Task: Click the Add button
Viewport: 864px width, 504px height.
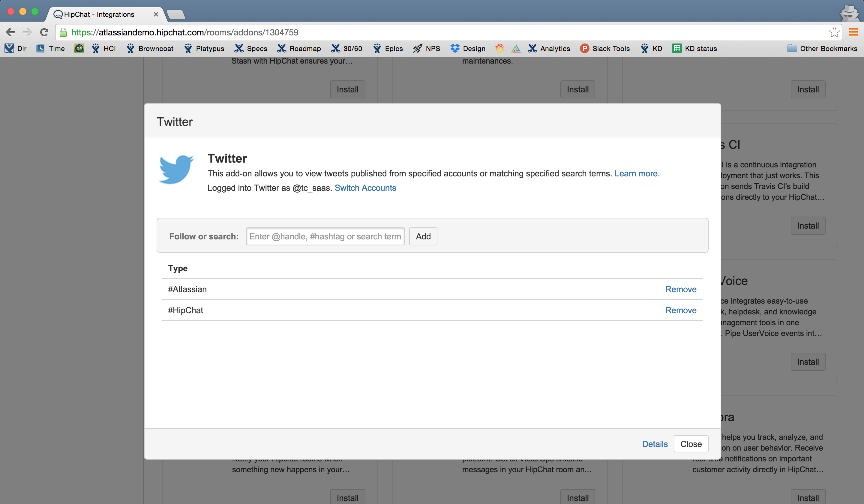Action: point(423,236)
